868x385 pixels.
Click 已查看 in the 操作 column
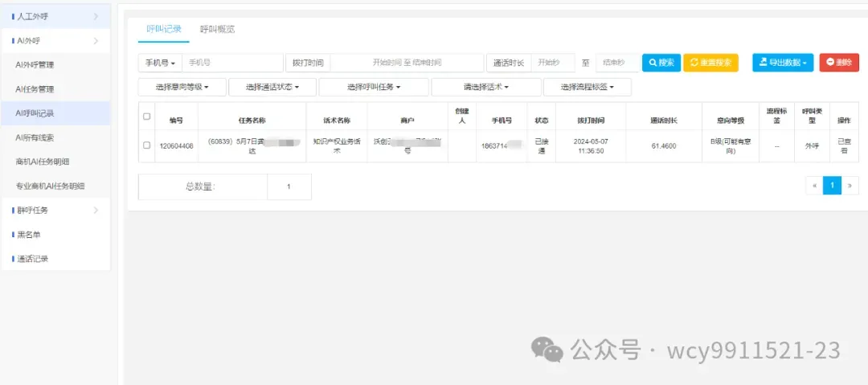click(x=844, y=146)
